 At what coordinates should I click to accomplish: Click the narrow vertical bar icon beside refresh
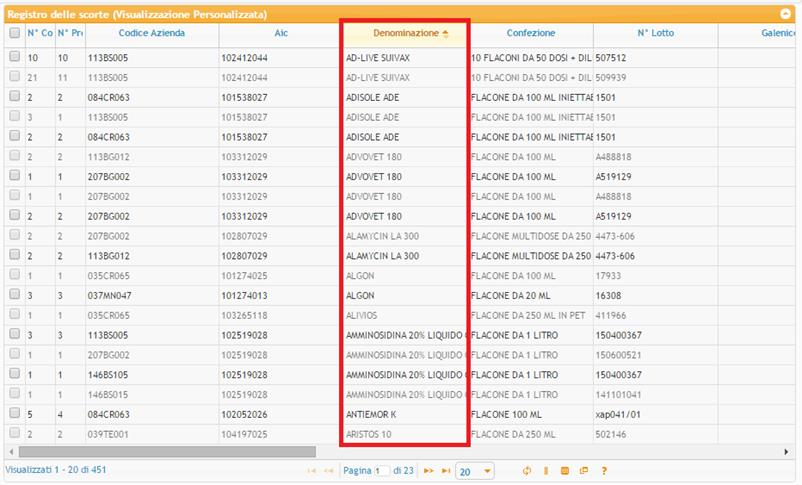546,471
